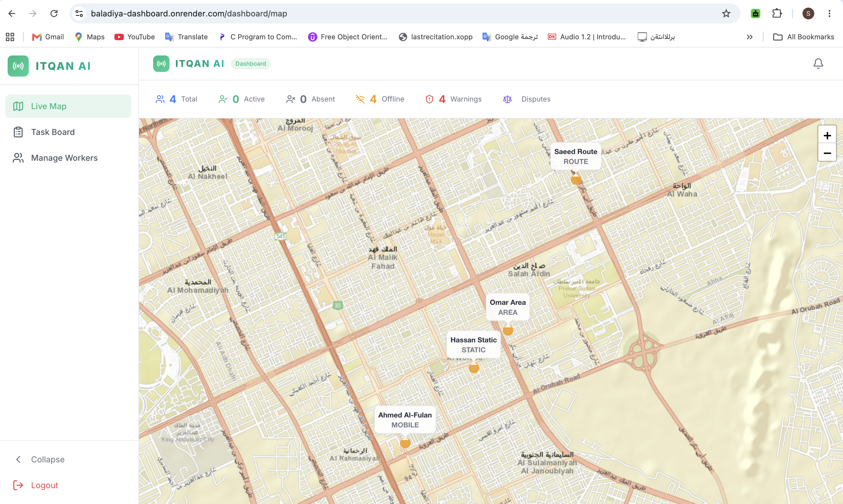843x504 pixels.
Task: Open Gmail bookmark
Action: (48, 37)
